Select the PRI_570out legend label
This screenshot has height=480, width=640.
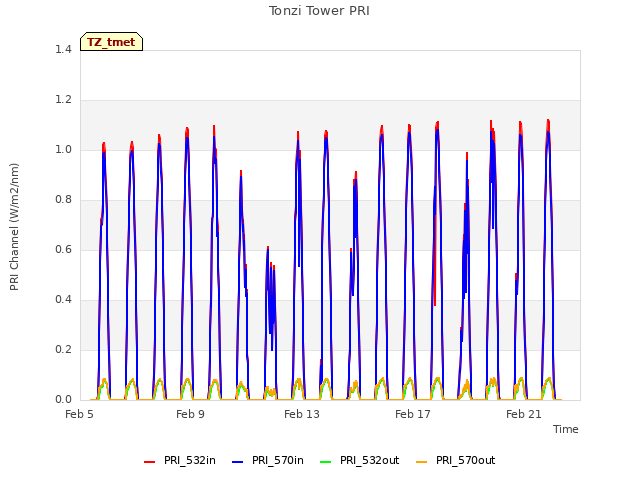[x=466, y=460]
